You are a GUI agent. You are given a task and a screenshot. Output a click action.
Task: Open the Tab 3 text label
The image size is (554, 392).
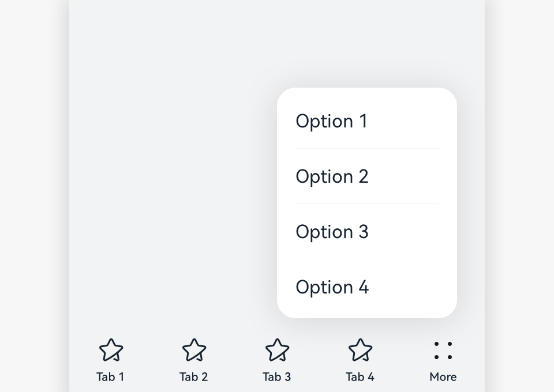pos(276,377)
